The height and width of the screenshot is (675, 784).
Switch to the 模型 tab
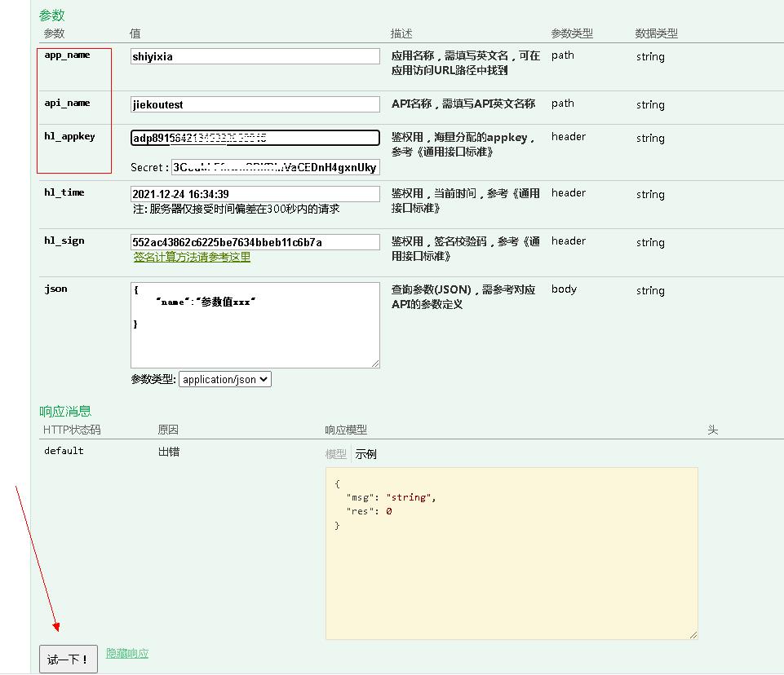(335, 454)
